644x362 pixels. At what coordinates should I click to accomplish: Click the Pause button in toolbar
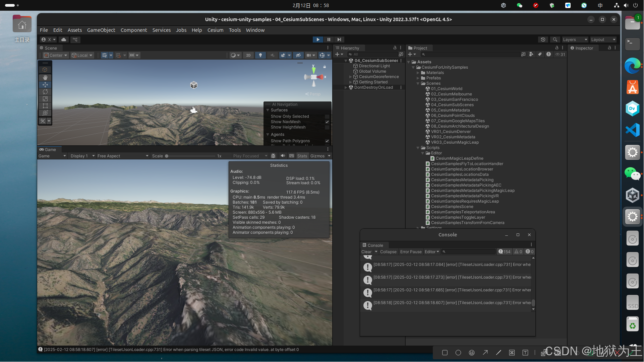click(x=329, y=39)
